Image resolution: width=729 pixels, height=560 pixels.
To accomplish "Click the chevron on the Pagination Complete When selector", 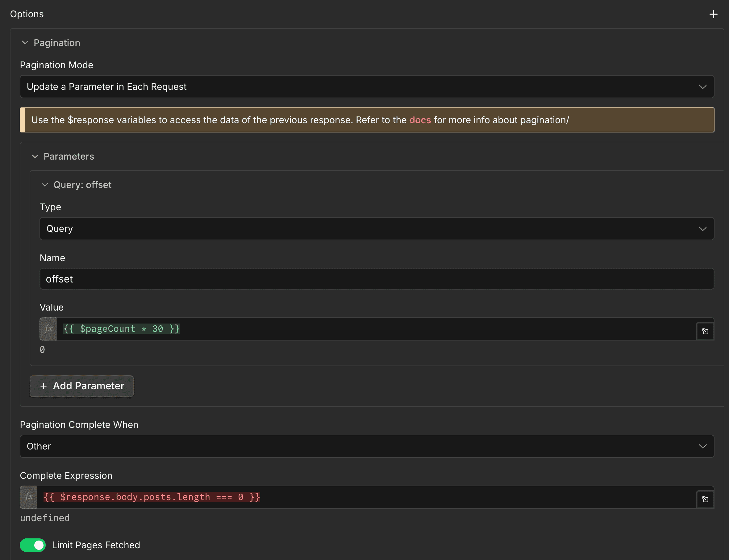I will (703, 446).
